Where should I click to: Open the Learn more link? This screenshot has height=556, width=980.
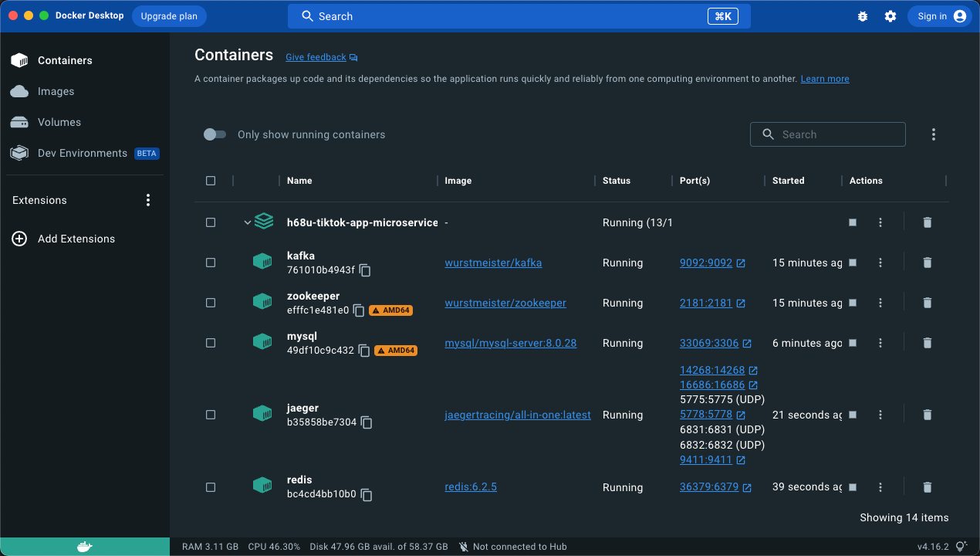click(825, 79)
